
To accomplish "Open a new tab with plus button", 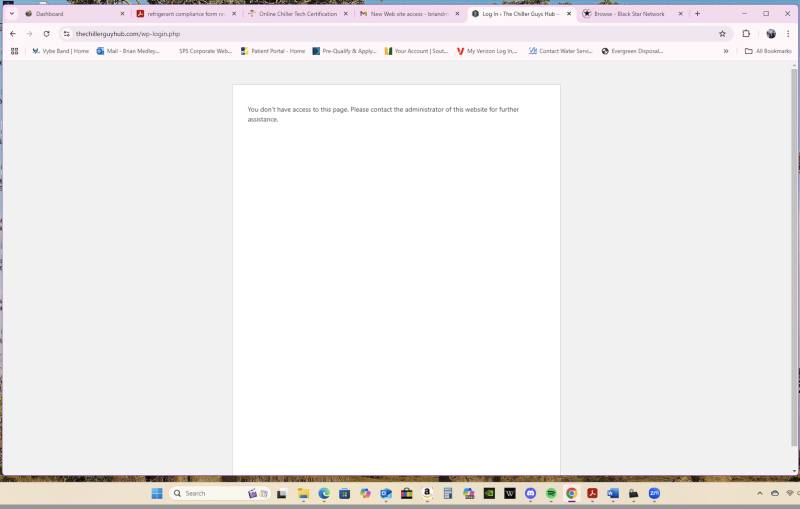I will [x=697, y=14].
